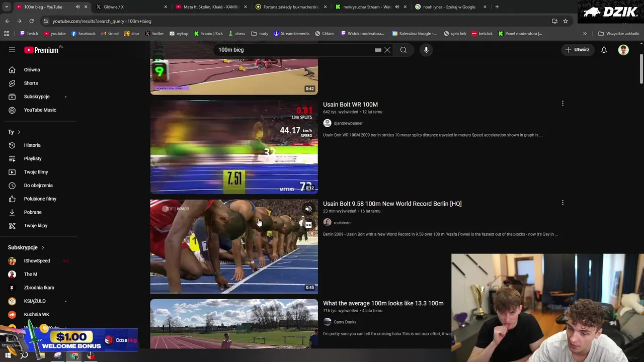The image size is (644, 362).
Task: Switch to the Mata ft. Skolim tab
Action: tap(211, 7)
